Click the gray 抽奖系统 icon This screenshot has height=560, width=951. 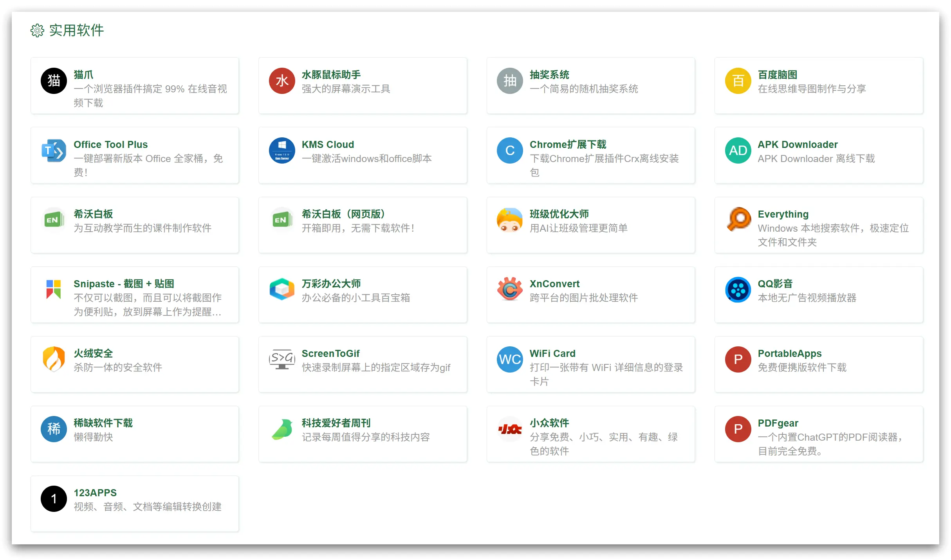[510, 81]
